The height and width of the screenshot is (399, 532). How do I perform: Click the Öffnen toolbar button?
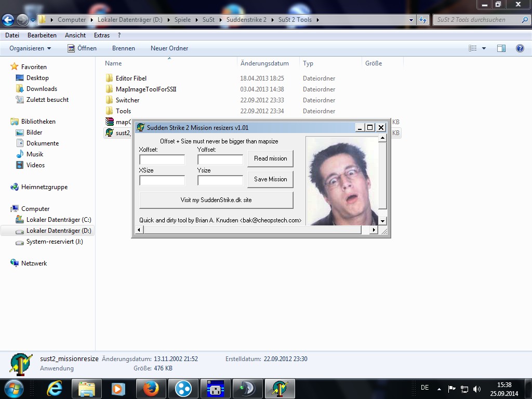[x=82, y=48]
